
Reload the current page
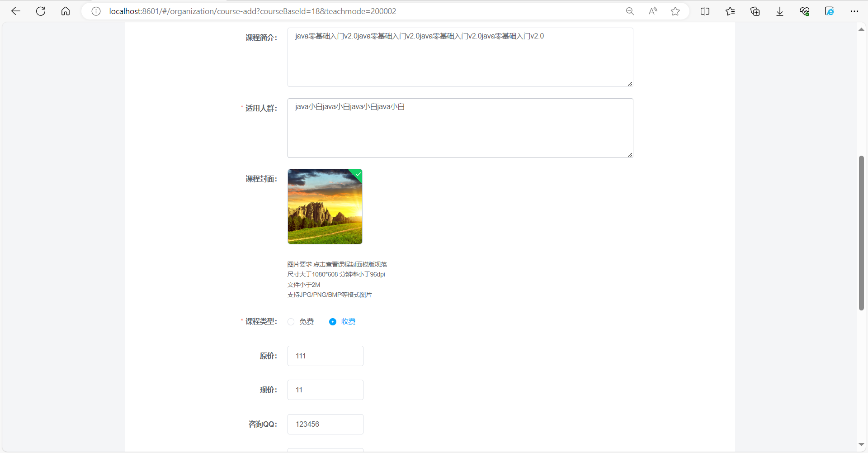41,11
